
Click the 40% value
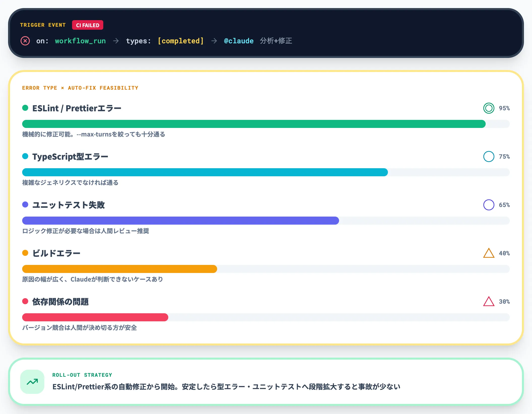(504, 253)
